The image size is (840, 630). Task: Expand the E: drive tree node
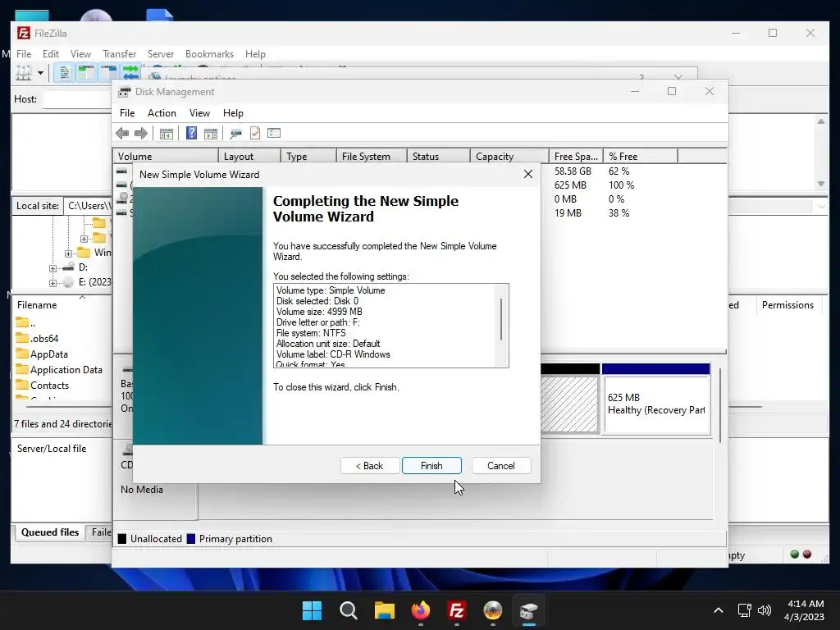coord(52,283)
